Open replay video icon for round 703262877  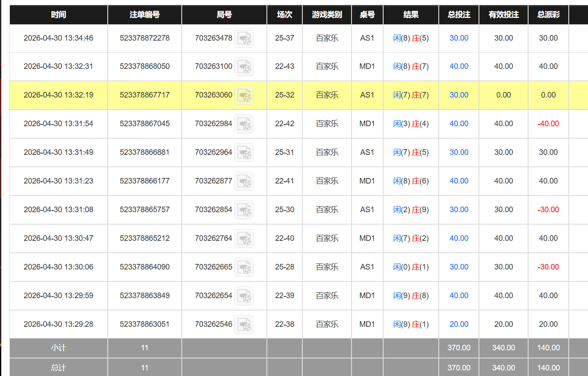pos(244,181)
